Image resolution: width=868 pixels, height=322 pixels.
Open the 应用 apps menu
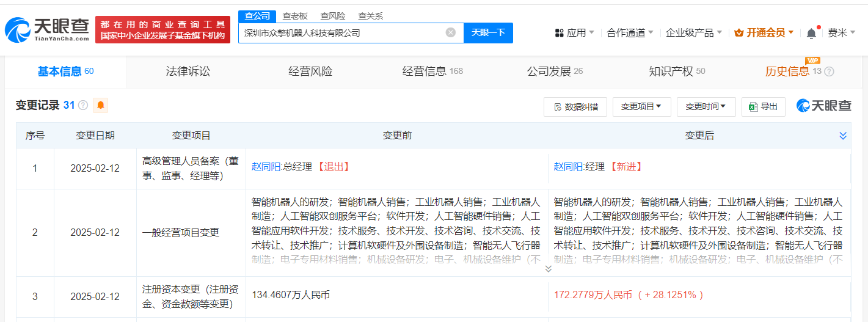click(574, 33)
